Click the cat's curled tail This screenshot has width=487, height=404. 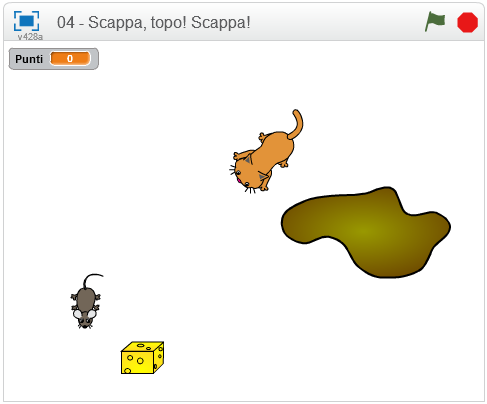coord(296,124)
